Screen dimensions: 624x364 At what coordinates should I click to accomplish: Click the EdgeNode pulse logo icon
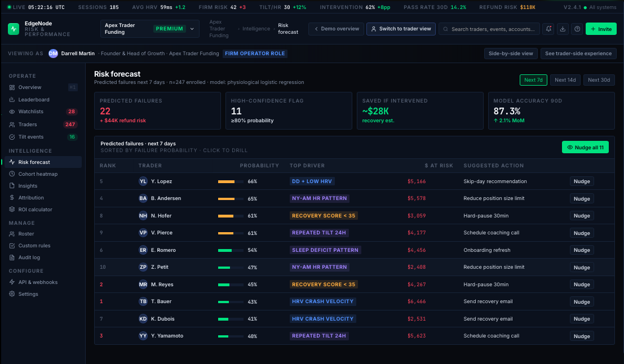click(x=14, y=29)
